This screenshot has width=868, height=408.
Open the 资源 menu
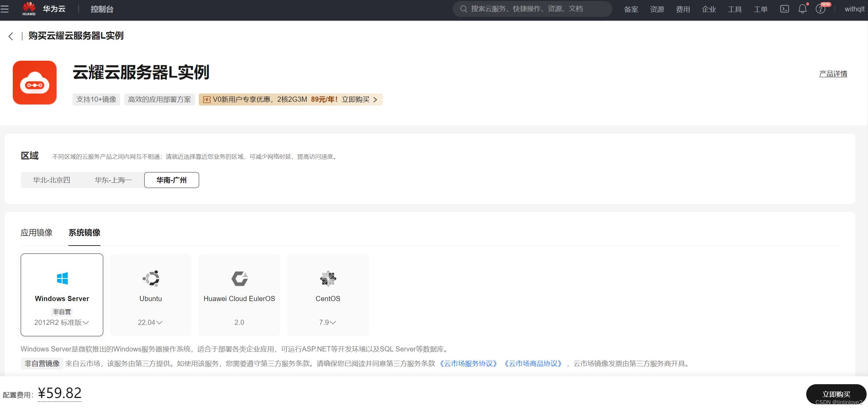click(657, 9)
